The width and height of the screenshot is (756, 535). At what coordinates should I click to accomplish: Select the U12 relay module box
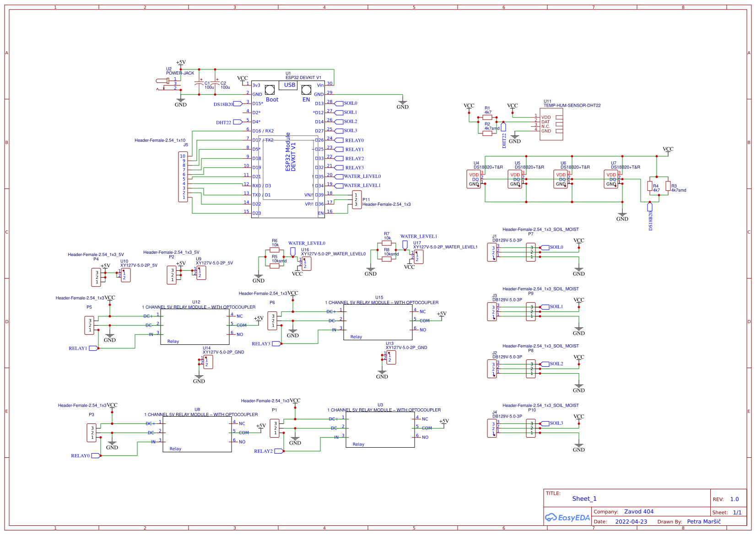click(194, 327)
